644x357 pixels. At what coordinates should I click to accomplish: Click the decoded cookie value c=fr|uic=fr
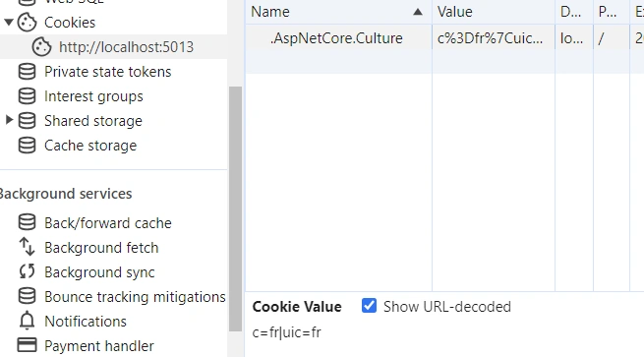tap(287, 332)
